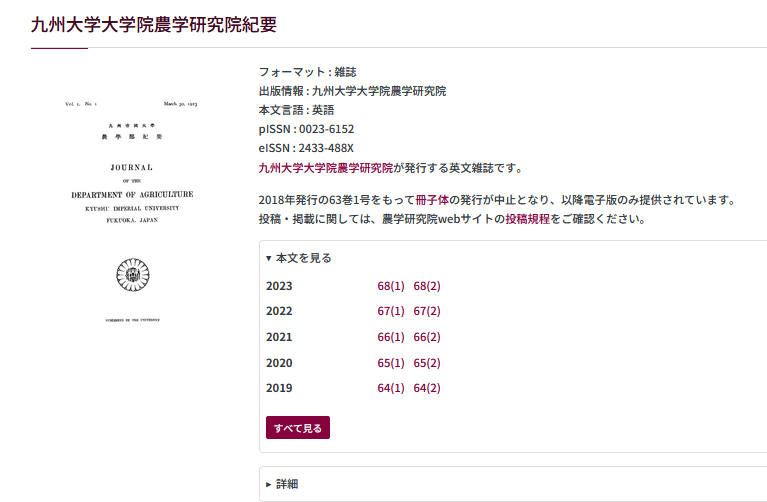Select the year 2021 row label
The width and height of the screenshot is (767, 502).
pyautogui.click(x=279, y=337)
